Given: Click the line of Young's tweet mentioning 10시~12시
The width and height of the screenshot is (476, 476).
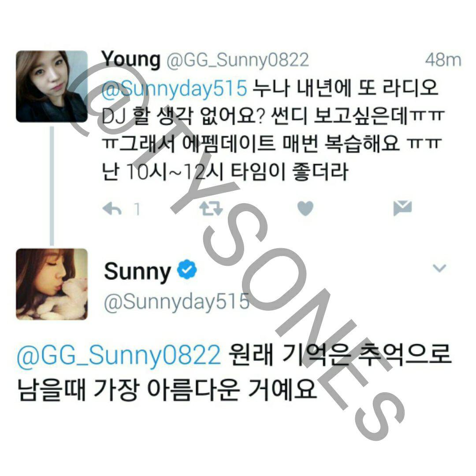Looking at the screenshot, I should click(225, 172).
